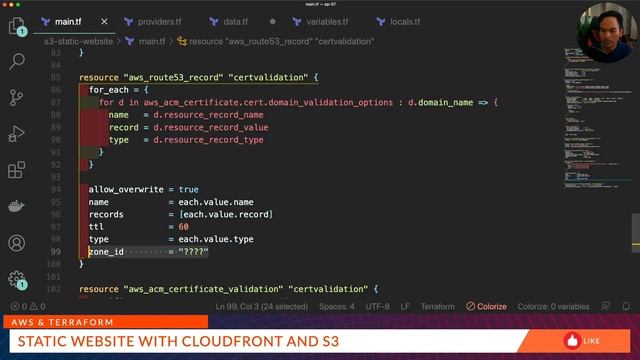This screenshot has height=360, width=640.
Task: Click the for_each keyword on line 86
Action: point(109,90)
